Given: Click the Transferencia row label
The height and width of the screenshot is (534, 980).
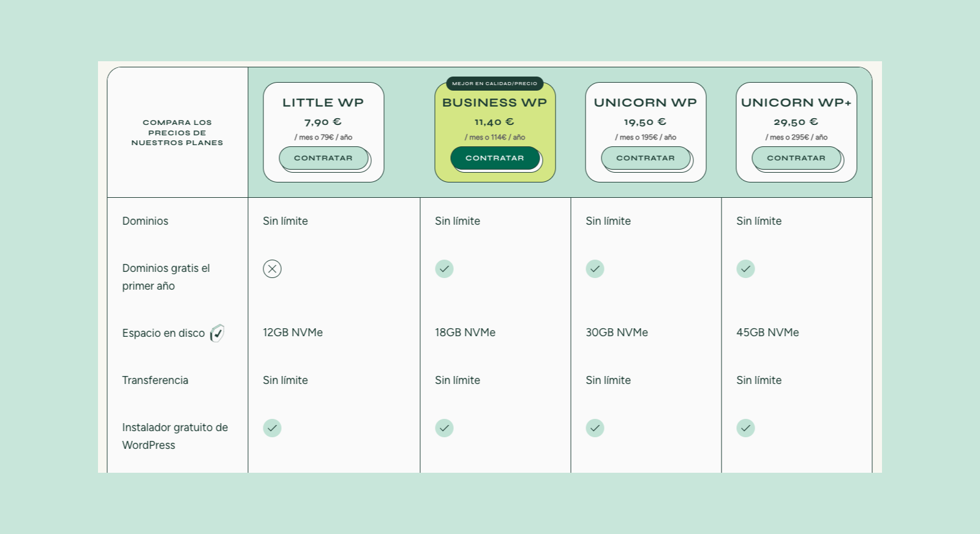Looking at the screenshot, I should [155, 380].
